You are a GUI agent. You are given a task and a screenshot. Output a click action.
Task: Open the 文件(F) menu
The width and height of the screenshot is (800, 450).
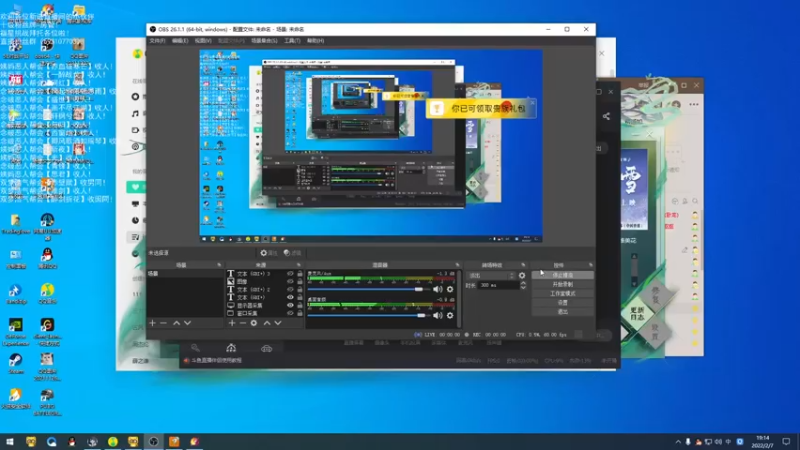157,41
